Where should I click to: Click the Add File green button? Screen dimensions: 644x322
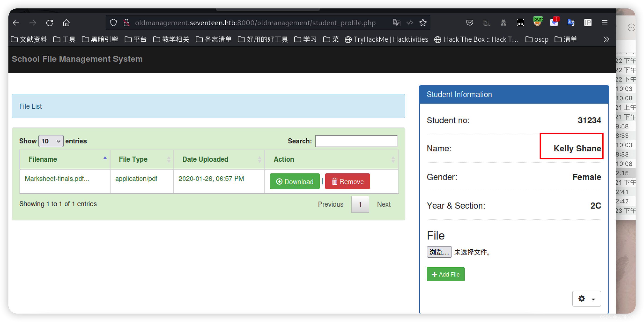pos(445,274)
